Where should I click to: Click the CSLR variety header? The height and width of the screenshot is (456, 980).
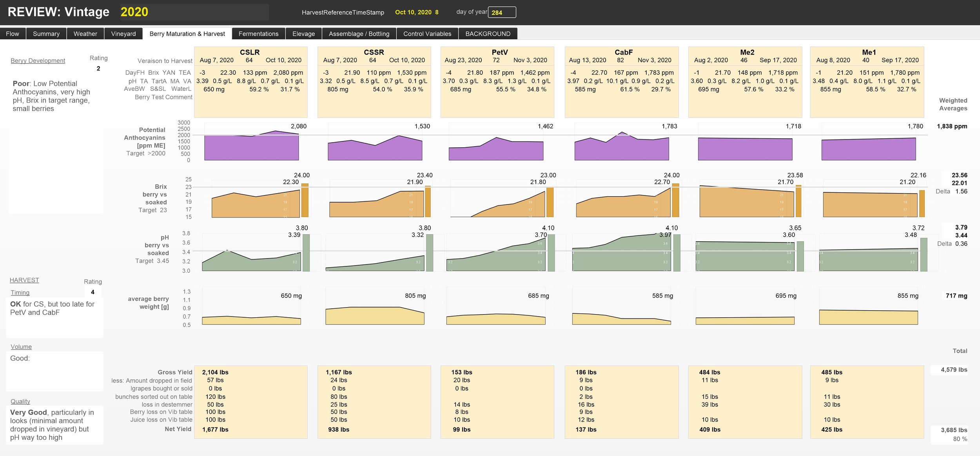click(x=250, y=52)
